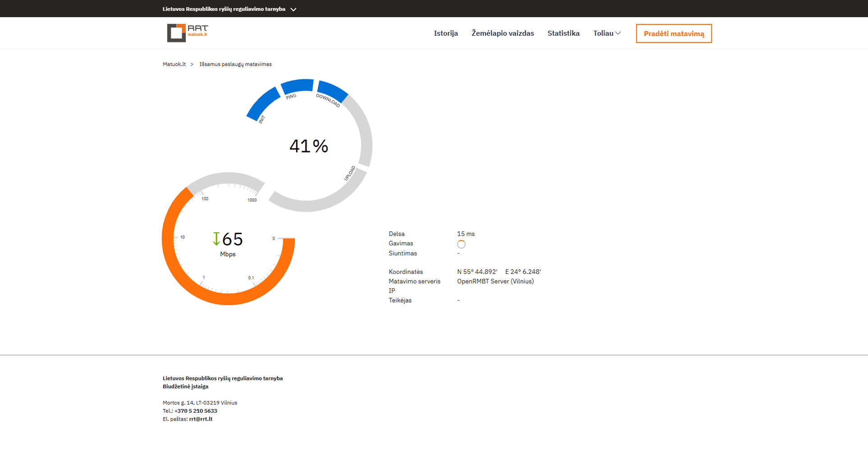Click the chevron next to Toliau
The height and width of the screenshot is (466, 868).
click(618, 33)
